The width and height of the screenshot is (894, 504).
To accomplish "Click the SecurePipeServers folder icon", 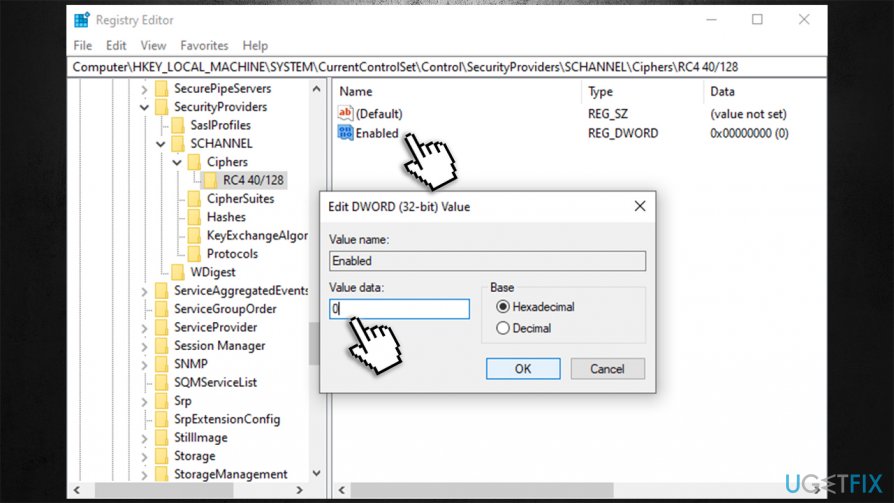I will click(162, 88).
